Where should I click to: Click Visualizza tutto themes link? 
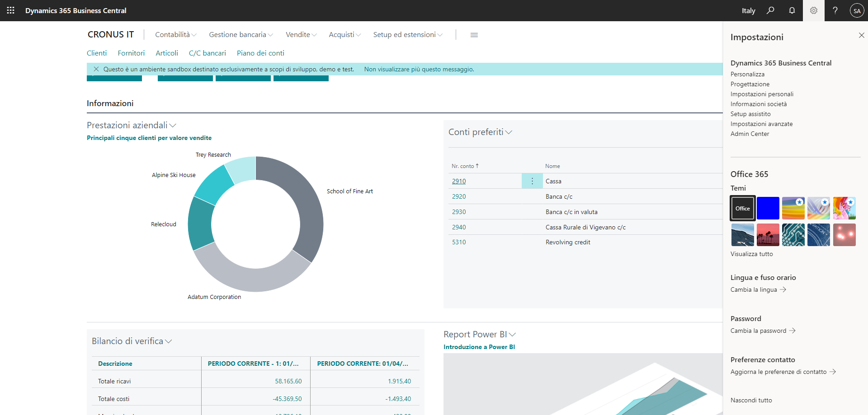point(751,254)
